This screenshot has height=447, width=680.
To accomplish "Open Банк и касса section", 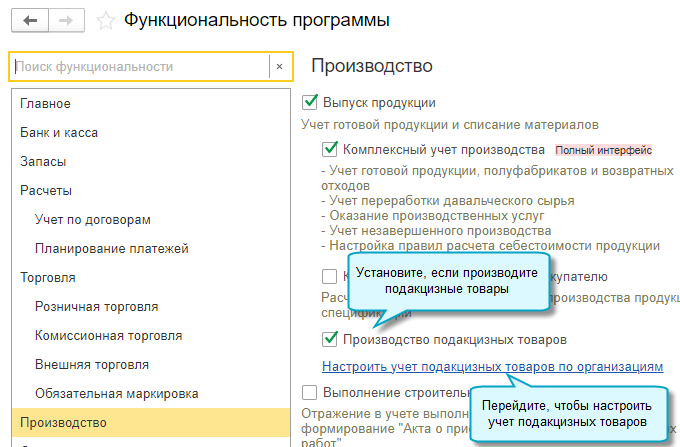I will 59,132.
